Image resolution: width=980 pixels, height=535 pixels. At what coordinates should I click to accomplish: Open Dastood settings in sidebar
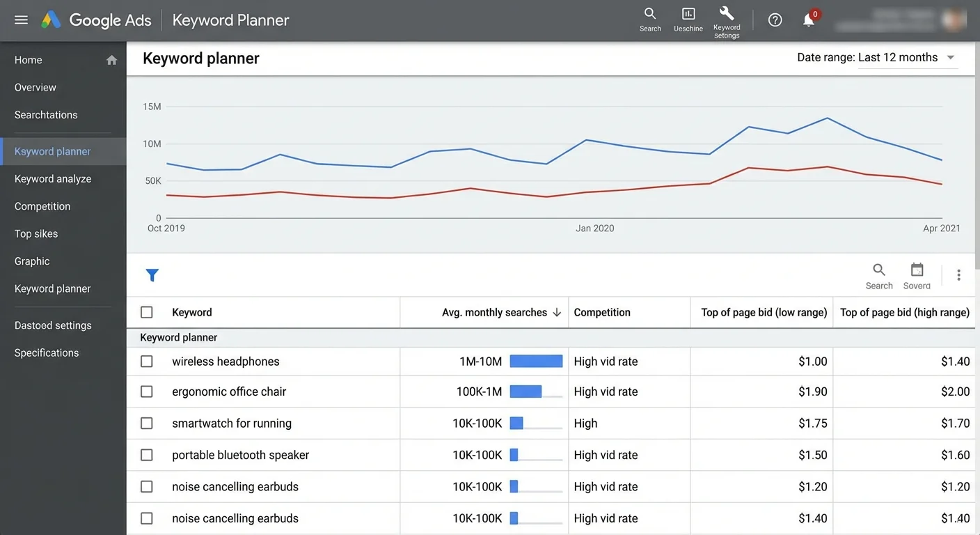tap(53, 325)
